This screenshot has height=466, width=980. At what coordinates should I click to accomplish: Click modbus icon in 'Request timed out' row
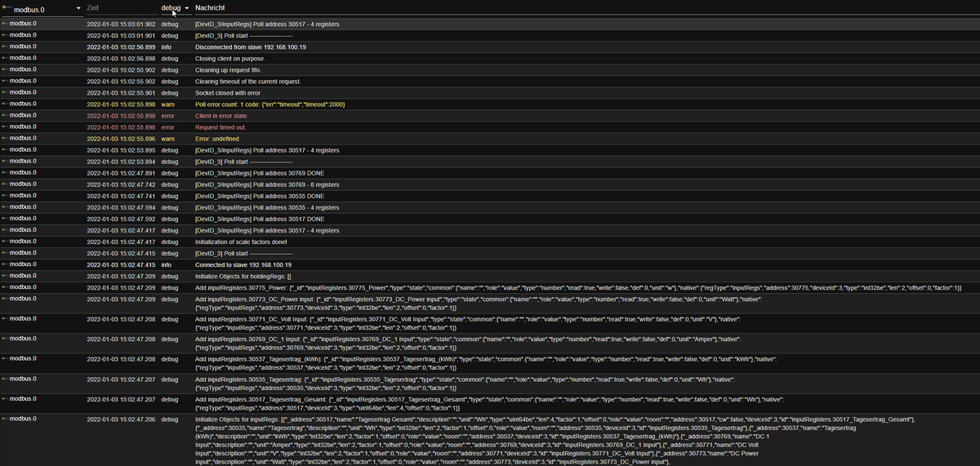coord(7,126)
